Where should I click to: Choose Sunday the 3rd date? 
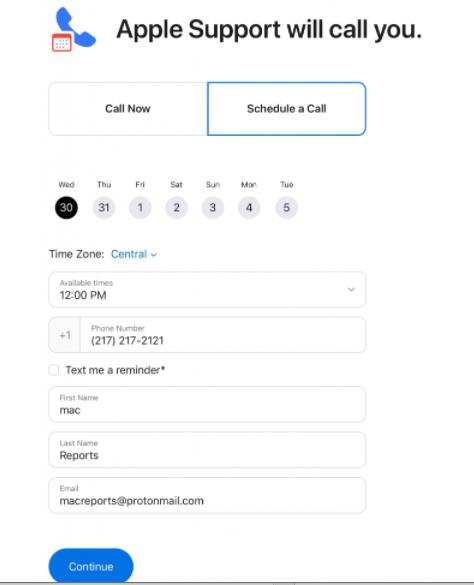pos(213,207)
